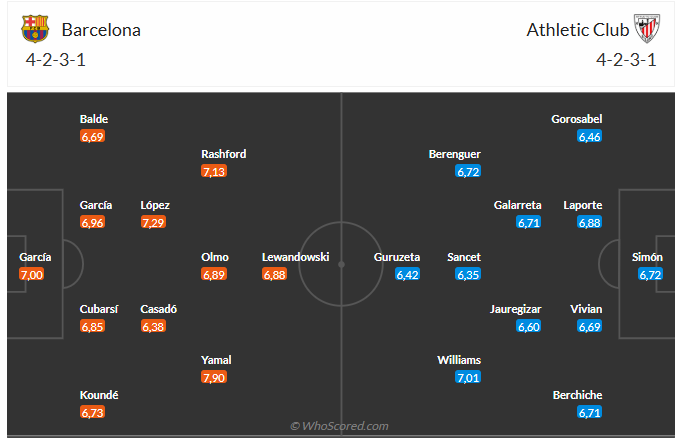This screenshot has height=438, width=680.
Task: Click Rashford's 7,13 rating badge
Action: point(214,171)
